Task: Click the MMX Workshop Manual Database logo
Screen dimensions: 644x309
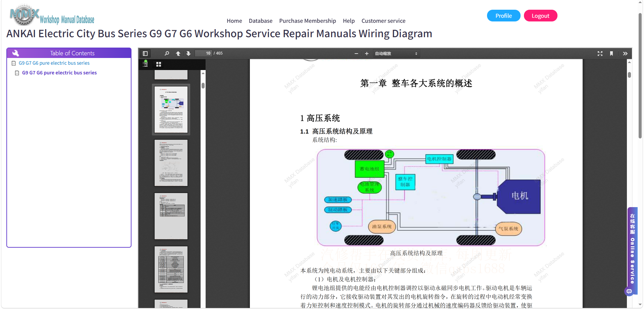Action: pyautogui.click(x=52, y=15)
